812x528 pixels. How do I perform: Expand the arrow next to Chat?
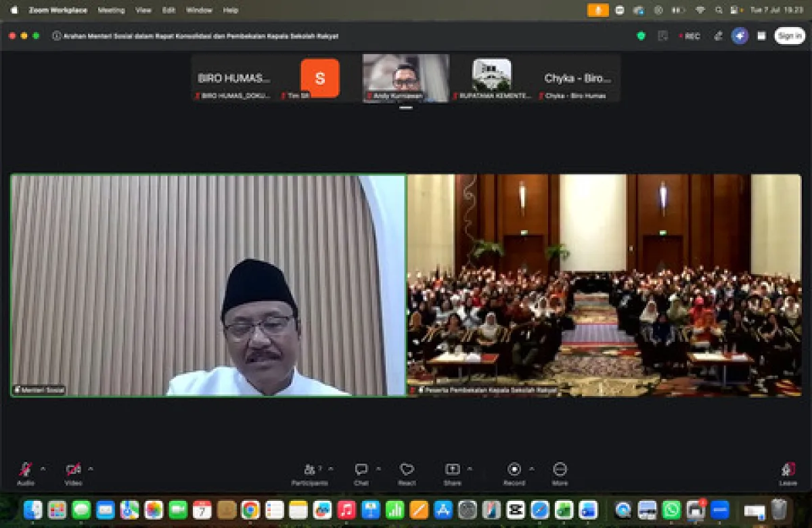click(378, 468)
